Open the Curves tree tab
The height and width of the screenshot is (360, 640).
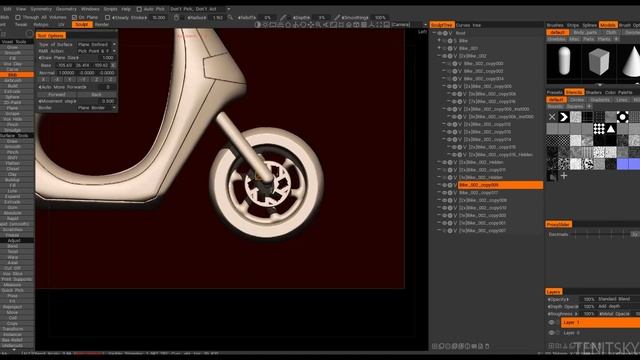468,25
